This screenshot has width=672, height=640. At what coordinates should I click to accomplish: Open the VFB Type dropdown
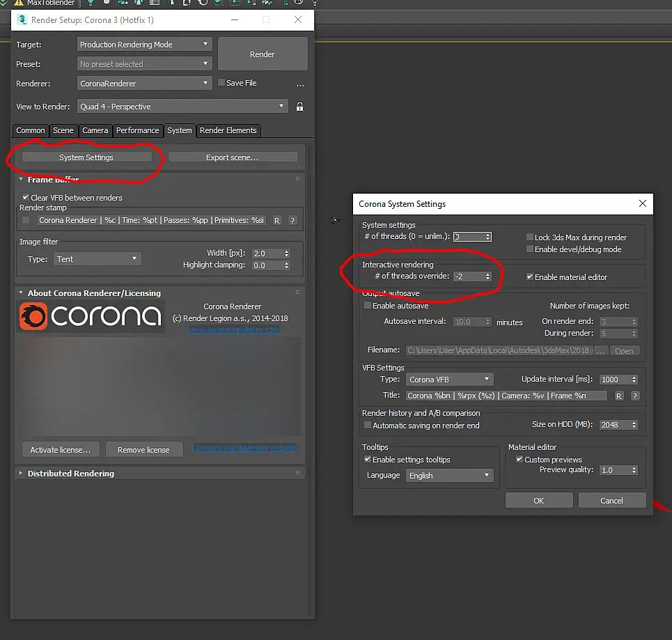coord(450,380)
